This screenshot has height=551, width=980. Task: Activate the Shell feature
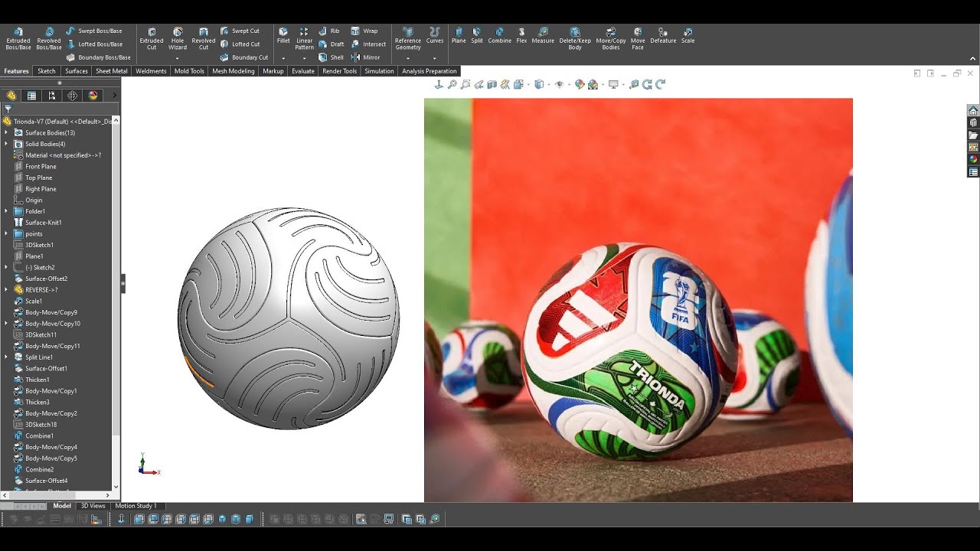[332, 57]
